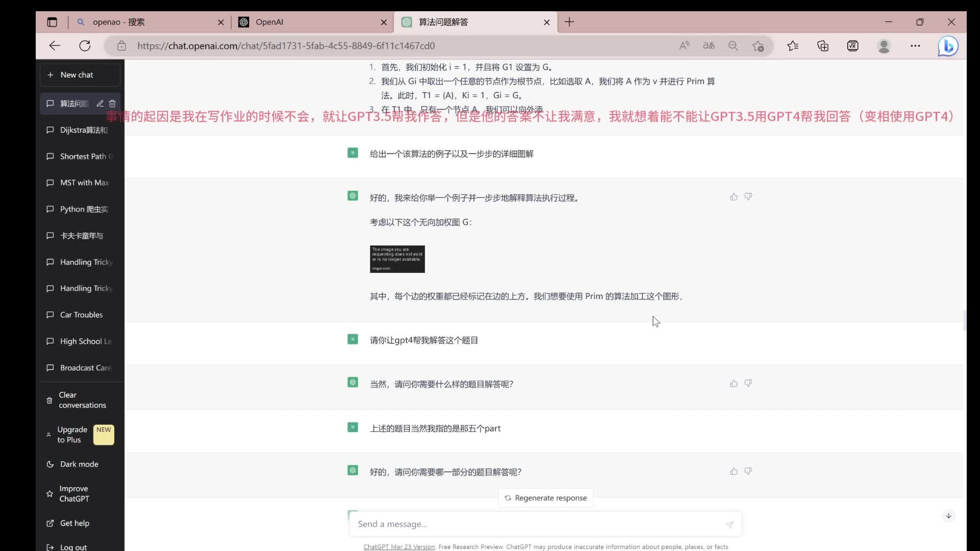Click Regenerate response

pyautogui.click(x=545, y=497)
